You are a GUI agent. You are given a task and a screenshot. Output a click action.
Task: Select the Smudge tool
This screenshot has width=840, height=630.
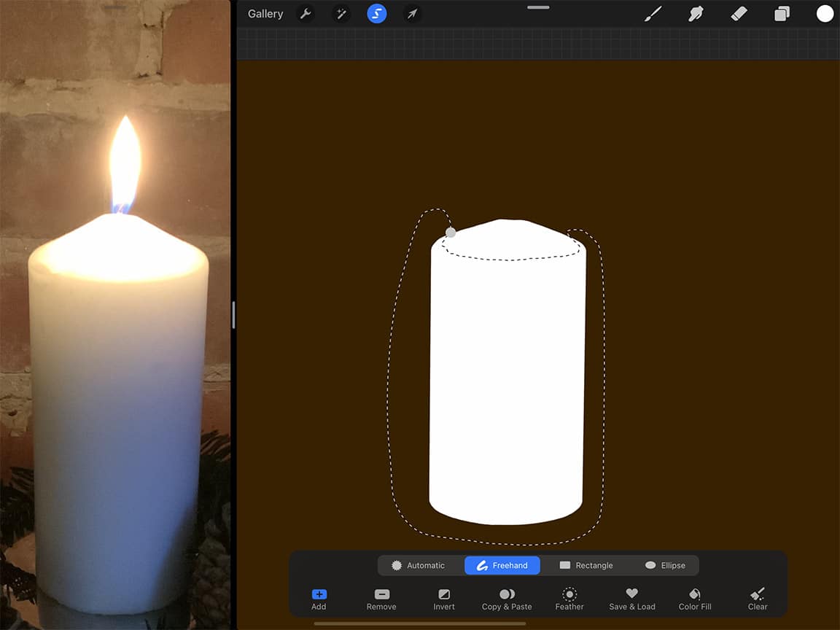(x=696, y=14)
